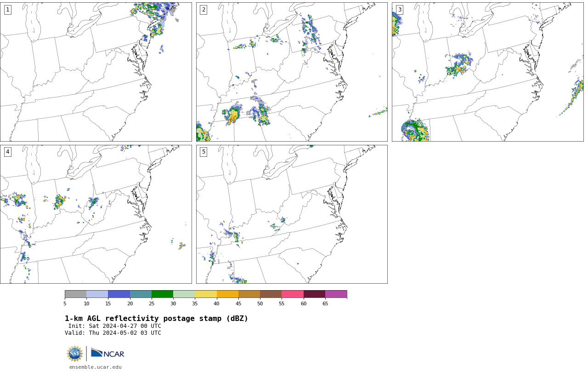Select the dark green 25-30 dBZ swatch
The width and height of the screenshot is (588, 372).
click(x=163, y=294)
